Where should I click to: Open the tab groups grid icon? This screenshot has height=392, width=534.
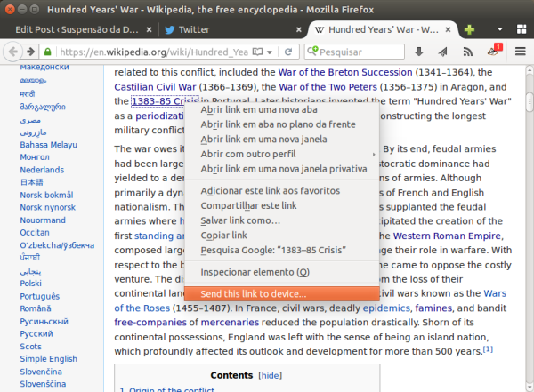[x=522, y=29]
